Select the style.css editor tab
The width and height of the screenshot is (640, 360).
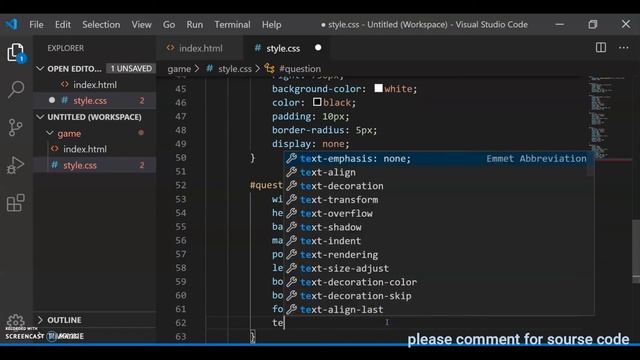pyautogui.click(x=287, y=48)
